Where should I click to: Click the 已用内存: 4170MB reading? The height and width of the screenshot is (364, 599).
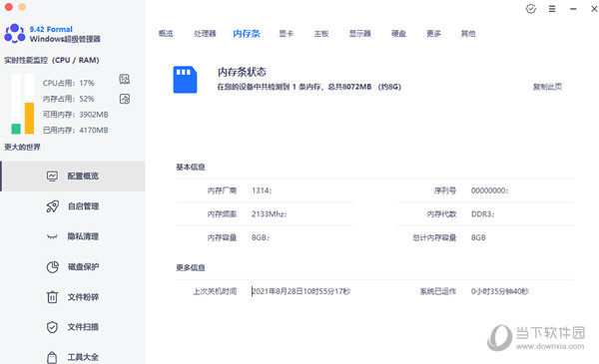pos(75,130)
